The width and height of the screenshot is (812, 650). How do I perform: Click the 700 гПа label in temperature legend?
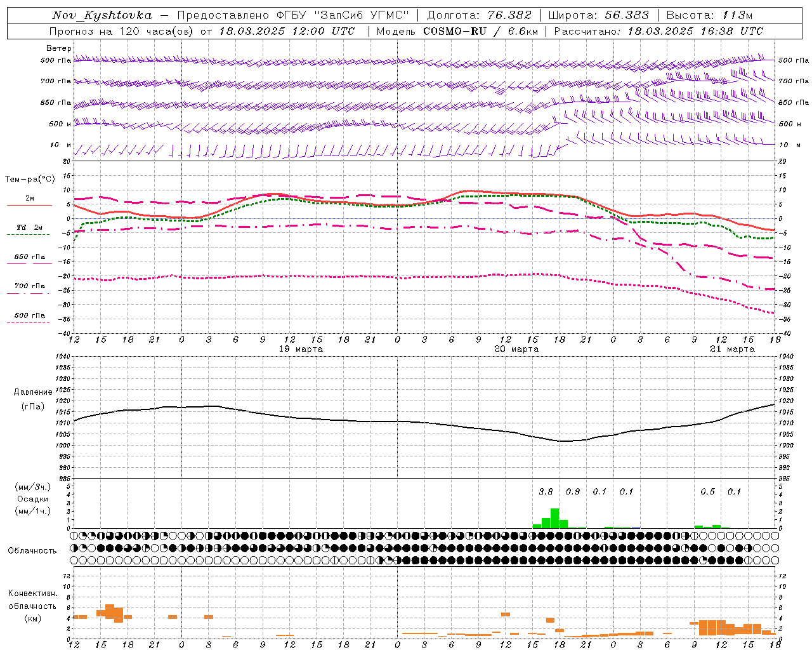point(29,286)
